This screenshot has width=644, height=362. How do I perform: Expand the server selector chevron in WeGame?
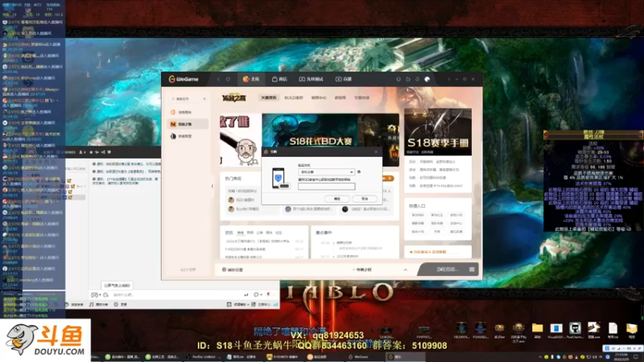406,269
